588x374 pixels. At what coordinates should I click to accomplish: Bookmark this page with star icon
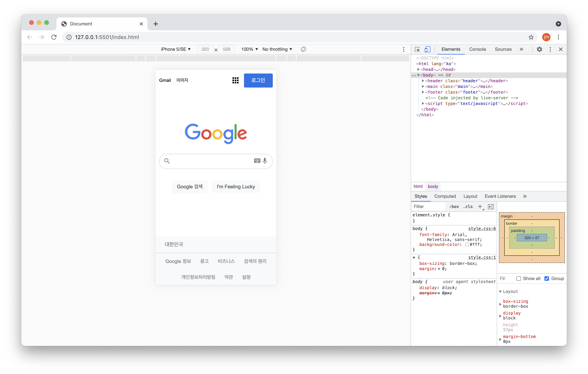tap(531, 37)
